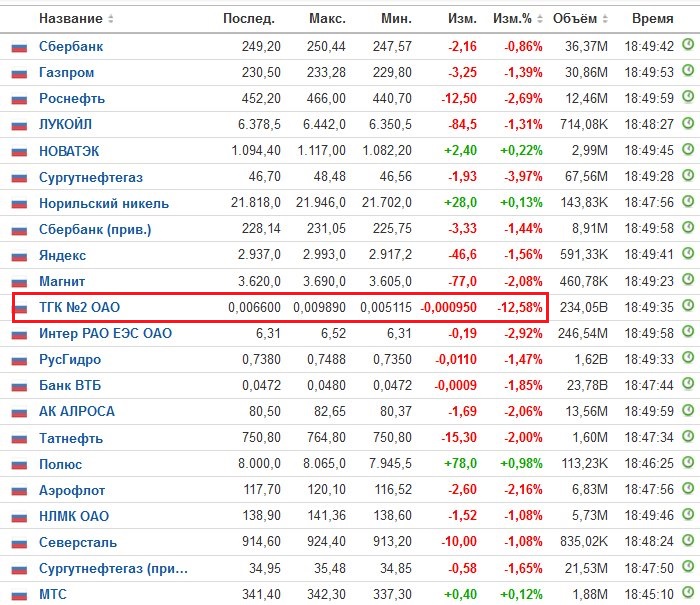Image resolution: width=700 pixels, height=605 pixels.
Task: Open the ТГК №2 ОАО stock link
Action: point(79,307)
